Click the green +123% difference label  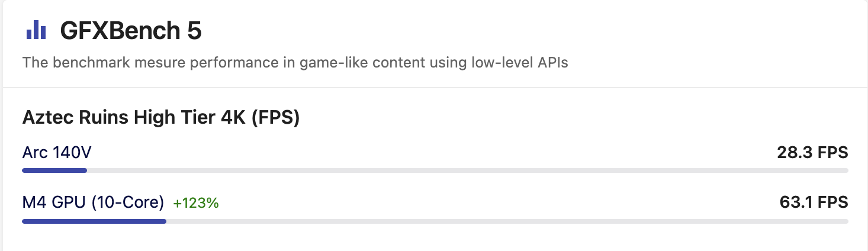click(196, 204)
